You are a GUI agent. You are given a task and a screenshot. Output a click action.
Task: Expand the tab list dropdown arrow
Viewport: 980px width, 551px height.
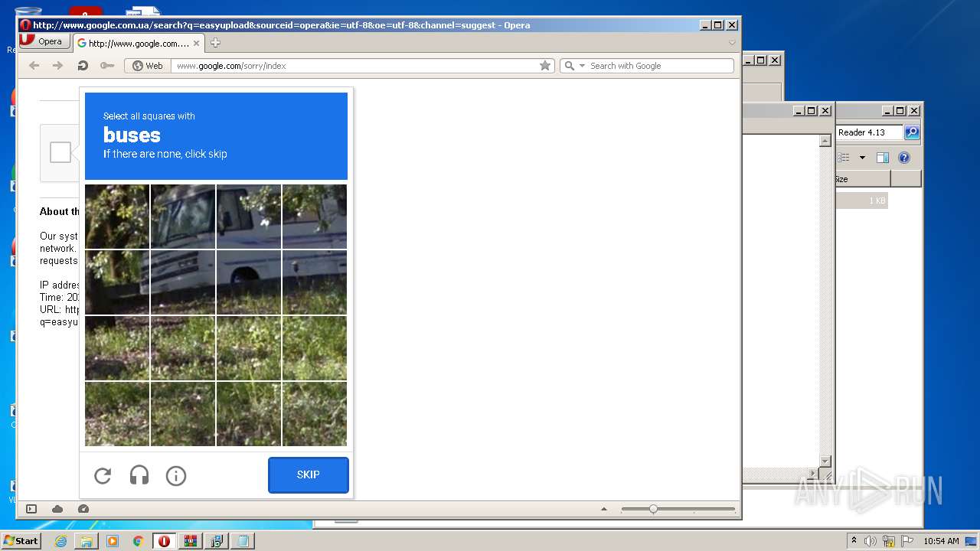point(732,43)
